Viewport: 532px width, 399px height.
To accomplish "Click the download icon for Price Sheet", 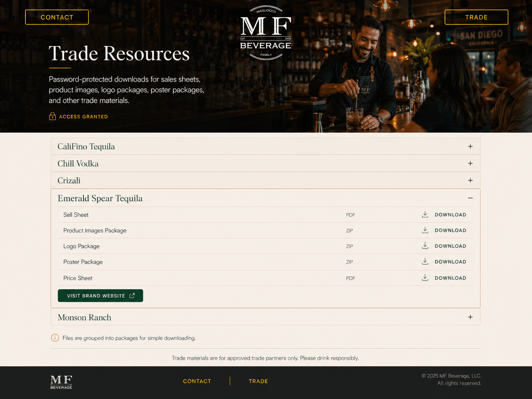I will pyautogui.click(x=425, y=278).
